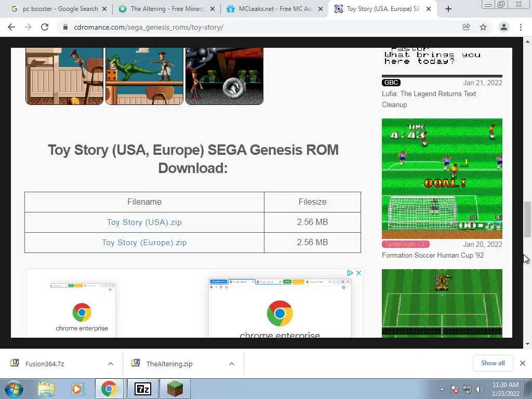
Task: Open downloaded TheAltening.zip file
Action: 169,364
